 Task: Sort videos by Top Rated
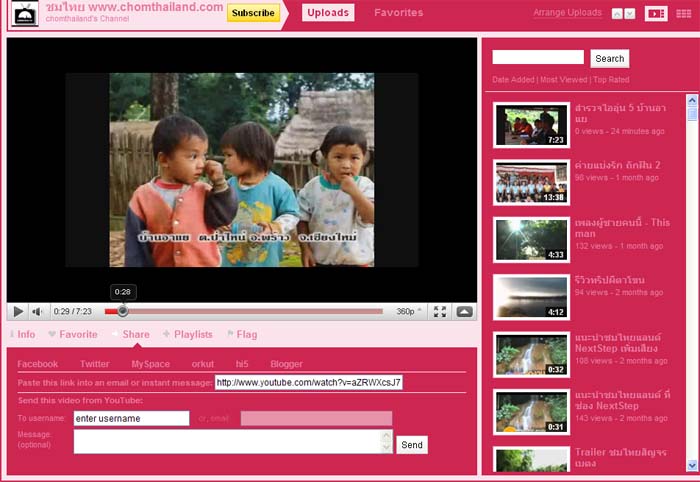(611, 79)
